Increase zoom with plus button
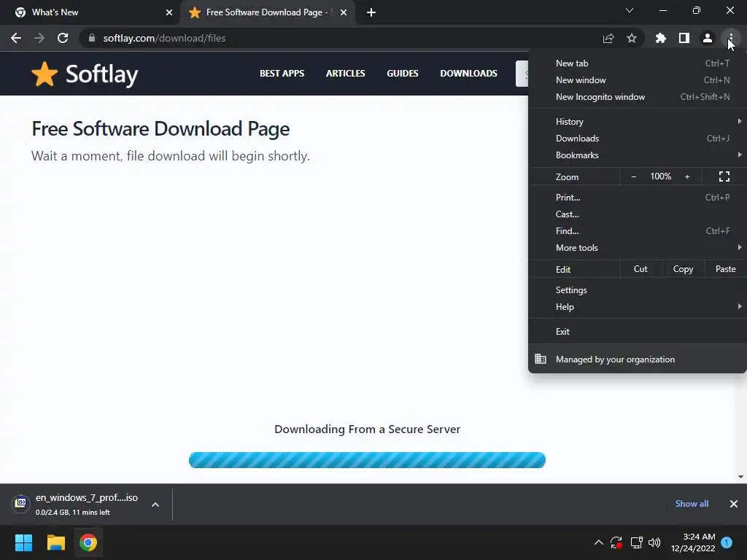 point(687,176)
